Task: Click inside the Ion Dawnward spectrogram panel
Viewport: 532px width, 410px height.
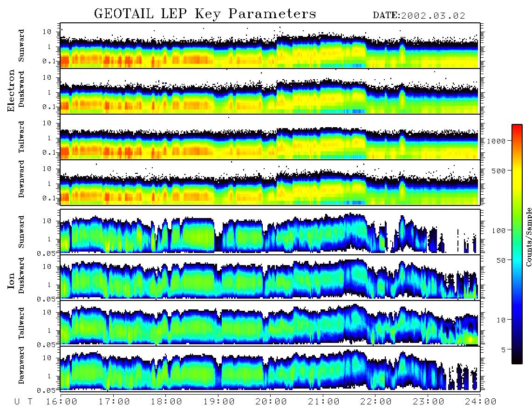Action: 270,369
